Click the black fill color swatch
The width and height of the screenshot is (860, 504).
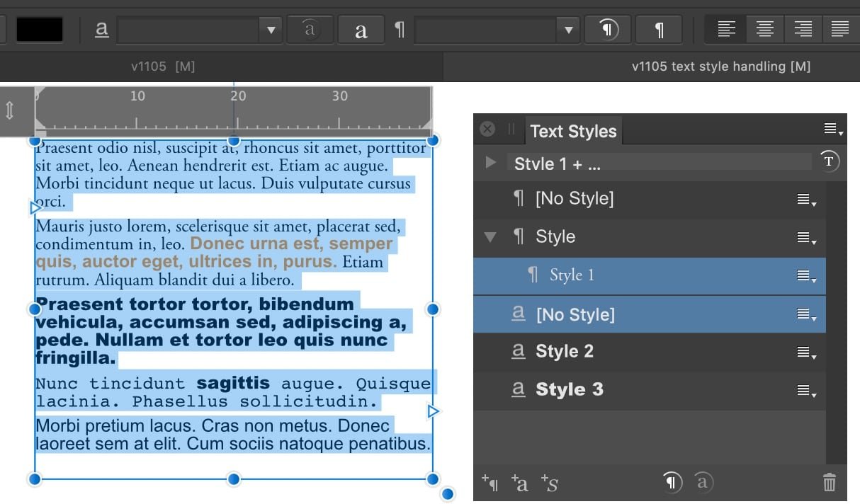point(39,29)
